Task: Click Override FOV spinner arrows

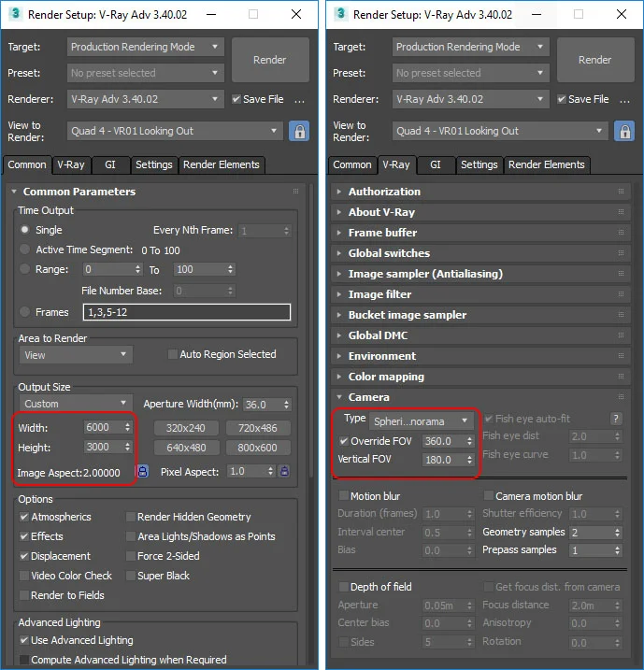Action: [469, 441]
